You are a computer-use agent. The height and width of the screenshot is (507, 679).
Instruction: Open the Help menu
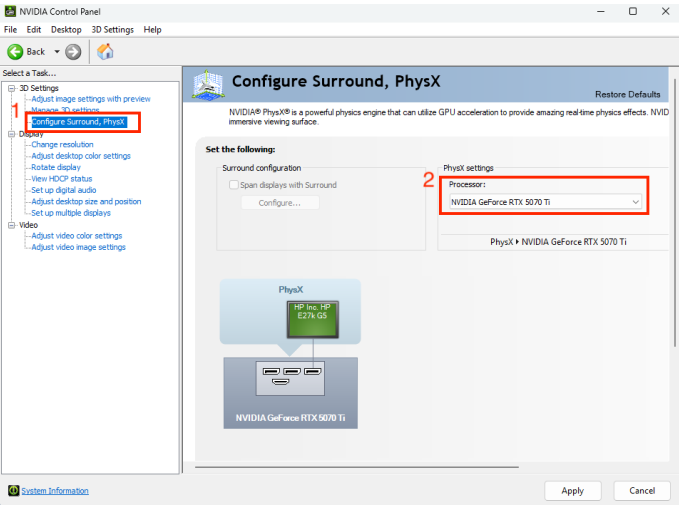[152, 30]
